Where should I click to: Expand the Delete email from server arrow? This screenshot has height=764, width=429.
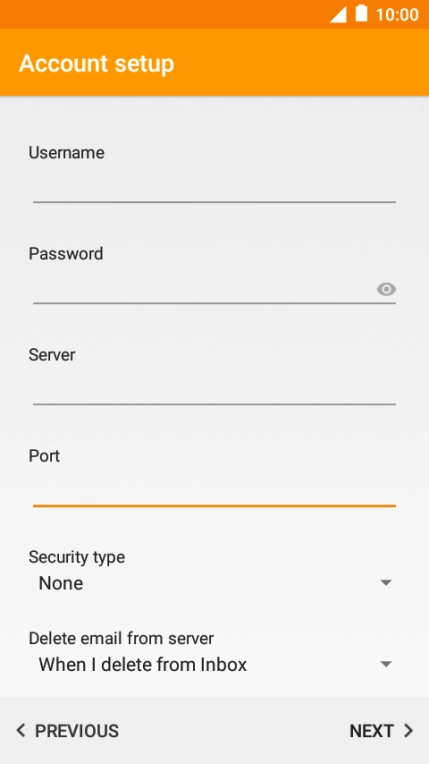tap(386, 664)
